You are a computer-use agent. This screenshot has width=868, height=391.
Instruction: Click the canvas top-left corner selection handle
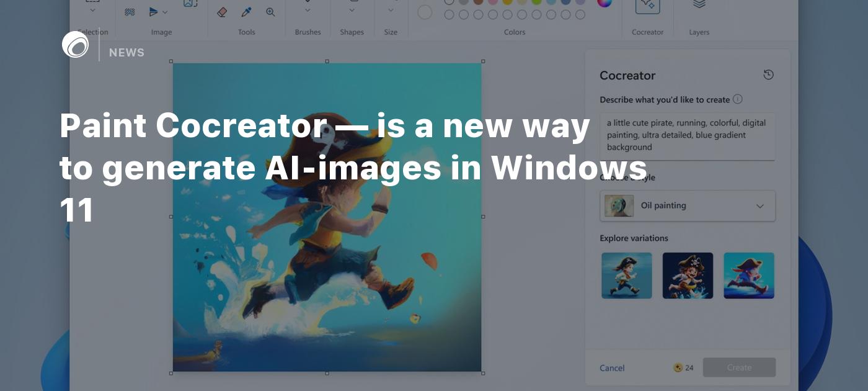[171, 61]
